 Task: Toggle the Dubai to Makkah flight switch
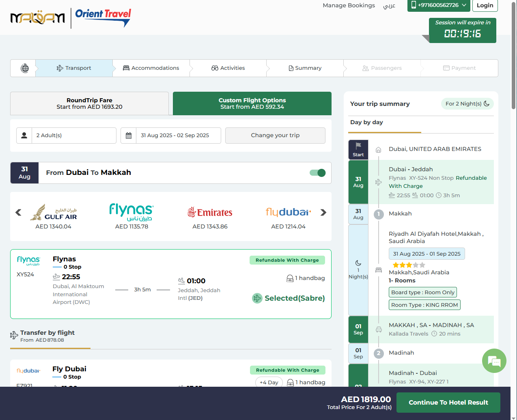pos(317,173)
